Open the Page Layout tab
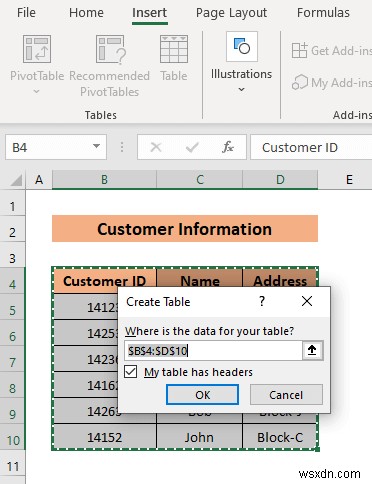Image resolution: width=372 pixels, height=484 pixels. [x=231, y=13]
